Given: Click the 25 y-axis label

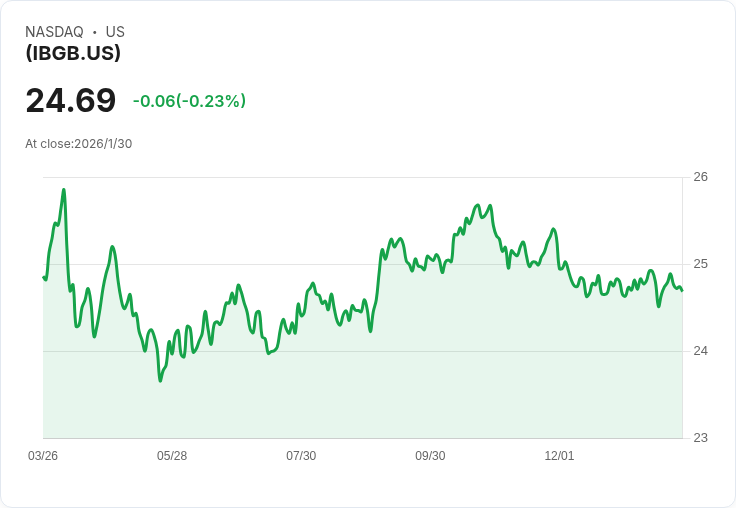Looking at the screenshot, I should click(x=700, y=264).
